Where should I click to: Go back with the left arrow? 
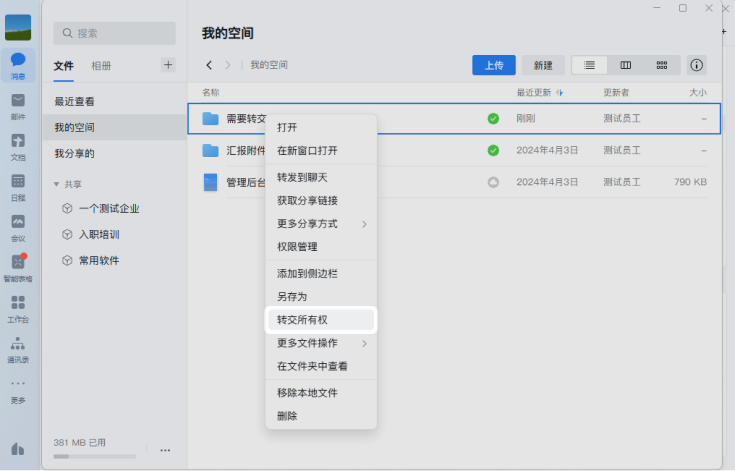(209, 65)
